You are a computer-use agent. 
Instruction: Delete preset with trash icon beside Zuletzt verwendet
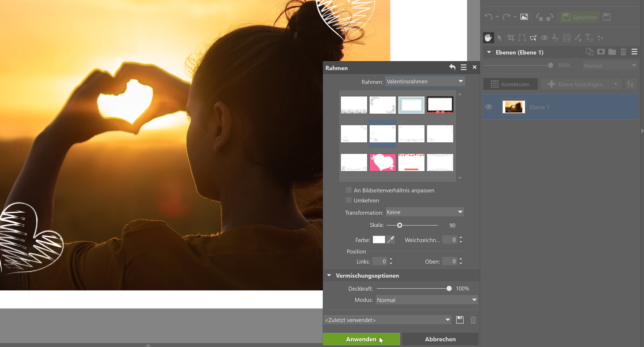coord(473,320)
